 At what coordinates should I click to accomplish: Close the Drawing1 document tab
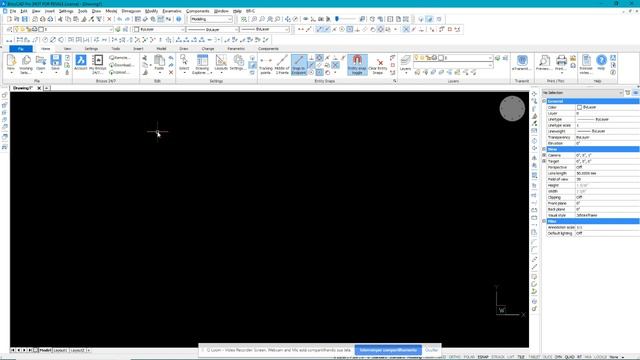[x=39, y=88]
